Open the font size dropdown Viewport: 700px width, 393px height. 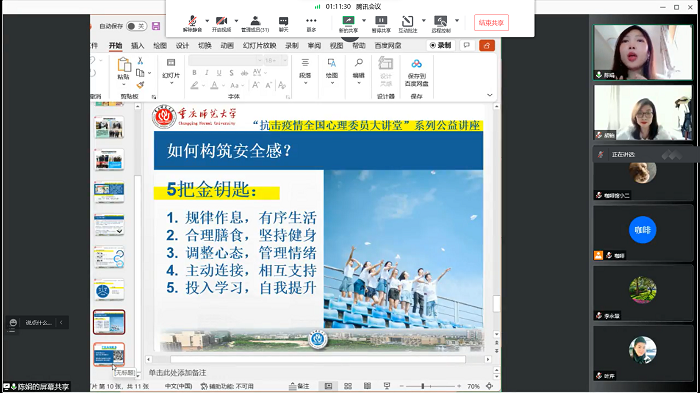[x=285, y=60]
